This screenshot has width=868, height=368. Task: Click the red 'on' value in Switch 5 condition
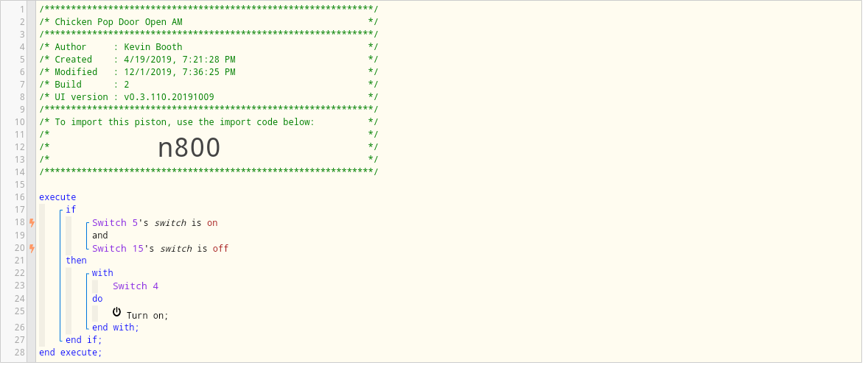click(212, 223)
